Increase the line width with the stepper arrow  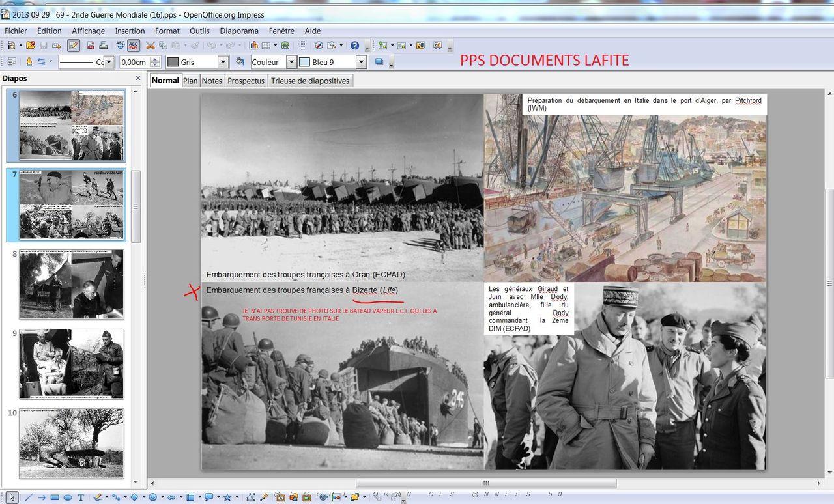(155, 59)
